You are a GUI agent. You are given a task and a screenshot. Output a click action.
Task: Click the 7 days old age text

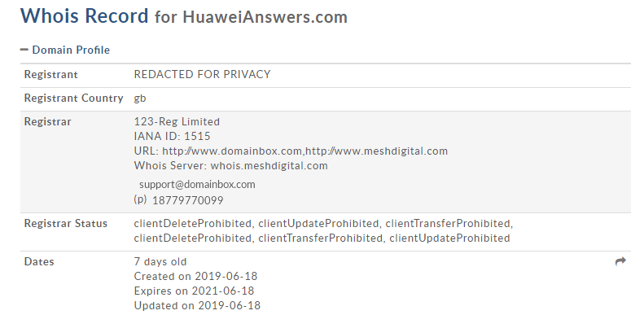point(160,262)
